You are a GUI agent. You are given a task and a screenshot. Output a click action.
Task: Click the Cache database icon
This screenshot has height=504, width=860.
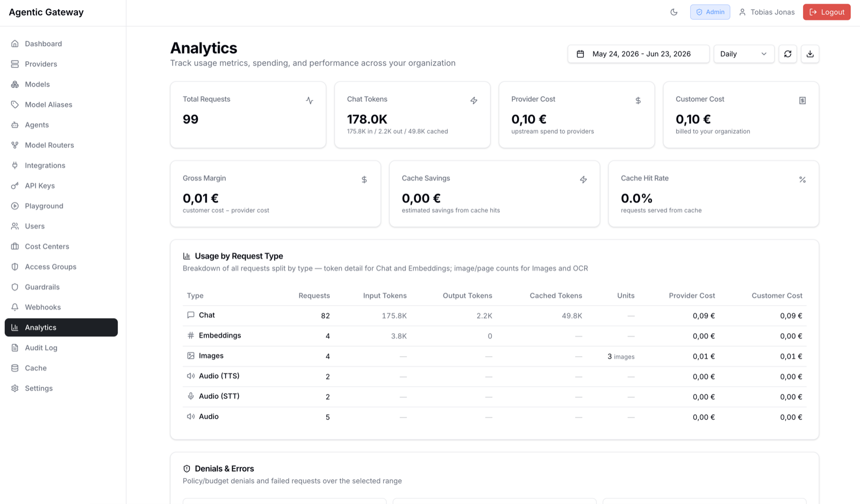[15, 368]
